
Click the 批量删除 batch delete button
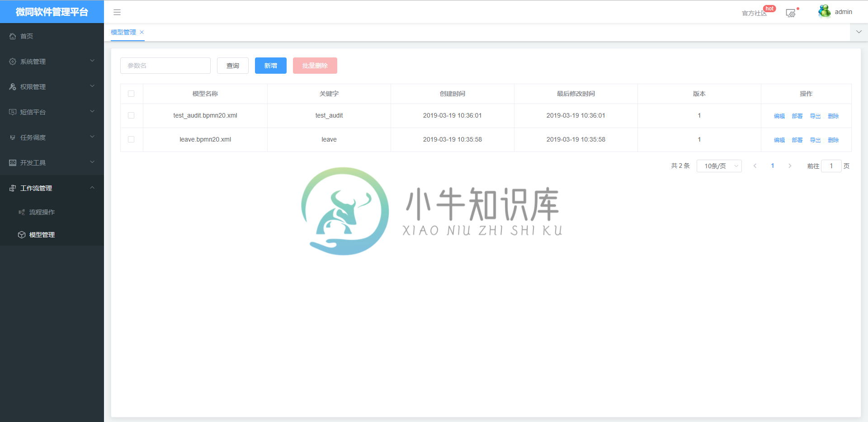click(x=315, y=66)
